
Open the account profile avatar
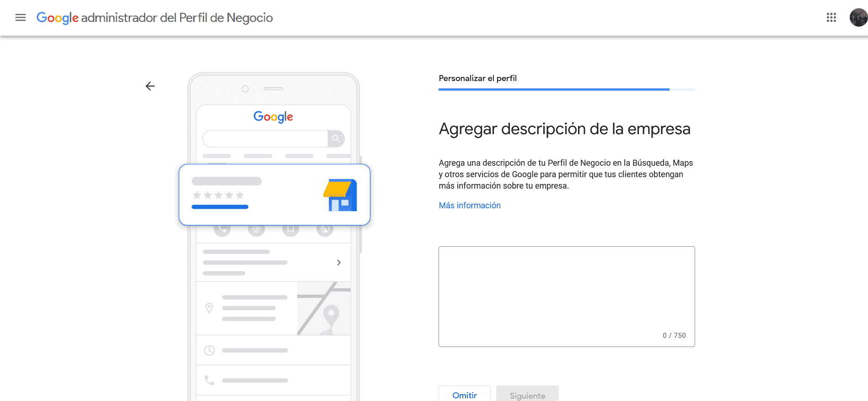(x=858, y=17)
